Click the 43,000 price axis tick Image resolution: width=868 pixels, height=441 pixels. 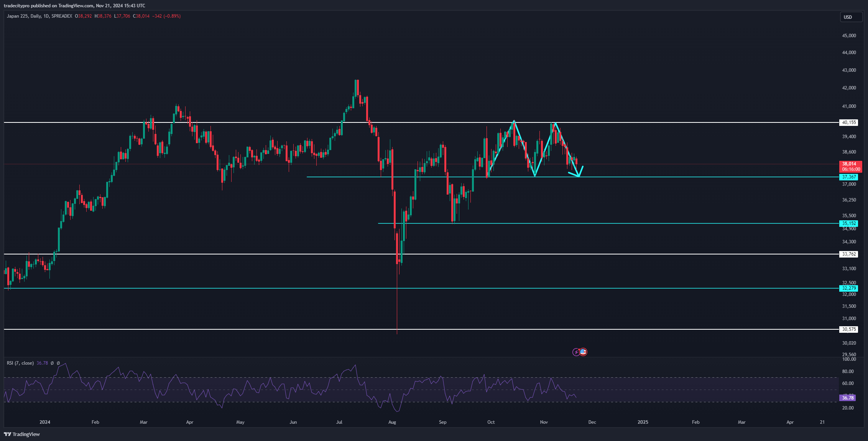tap(849, 70)
